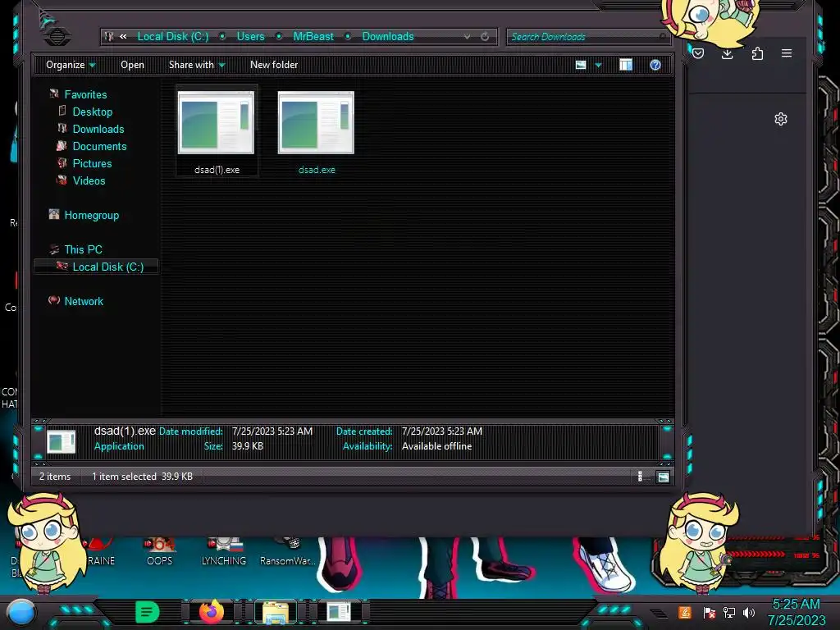The width and height of the screenshot is (840, 630).
Task: Click the Start orb button
Action: click(x=21, y=612)
